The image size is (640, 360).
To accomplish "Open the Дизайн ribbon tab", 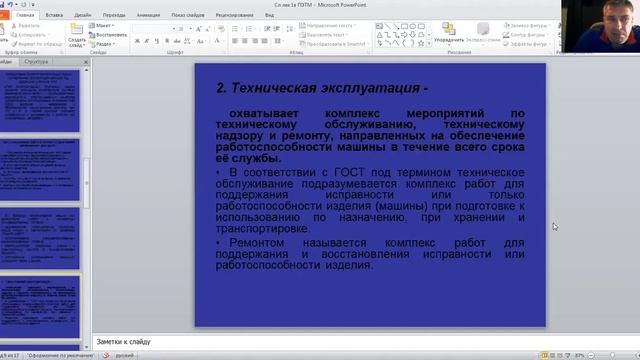I will click(x=83, y=15).
